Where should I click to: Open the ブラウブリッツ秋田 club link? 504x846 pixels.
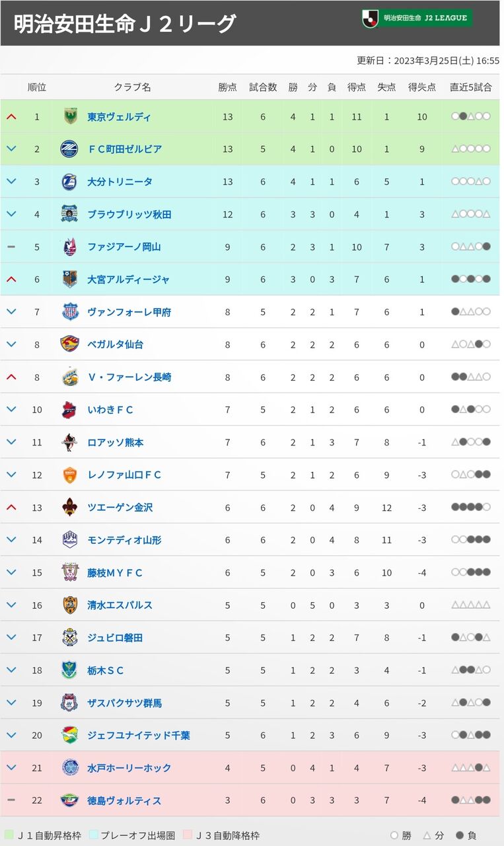[x=129, y=214]
